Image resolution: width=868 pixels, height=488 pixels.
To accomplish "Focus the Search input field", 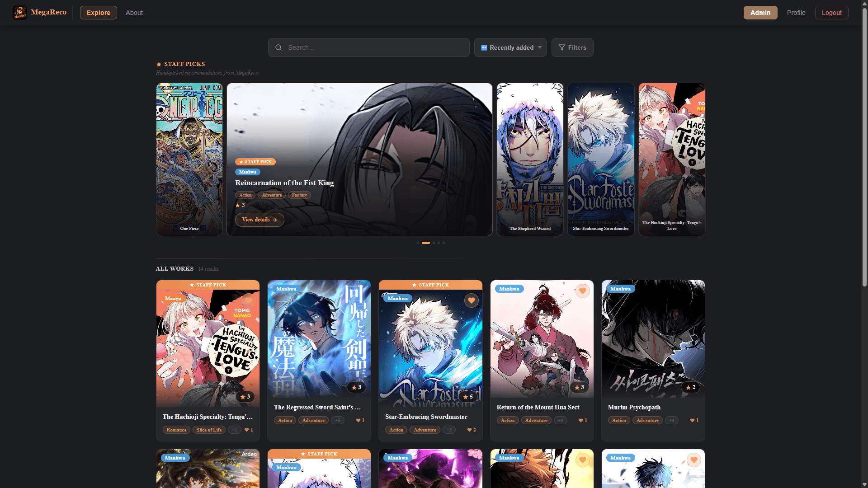I will point(369,47).
